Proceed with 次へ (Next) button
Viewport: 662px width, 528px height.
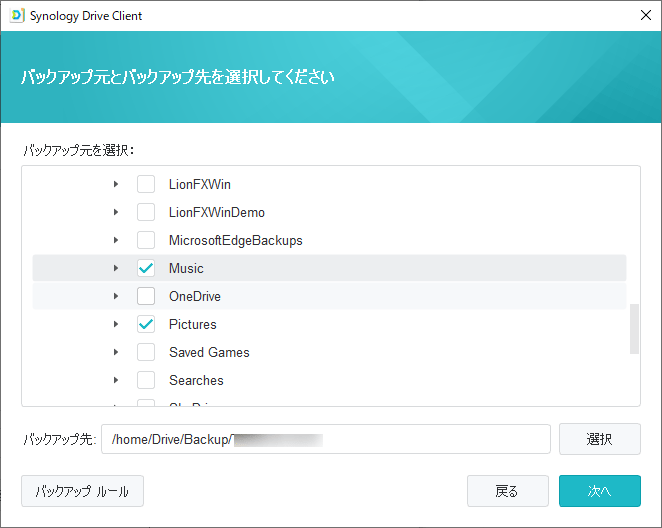pos(600,491)
